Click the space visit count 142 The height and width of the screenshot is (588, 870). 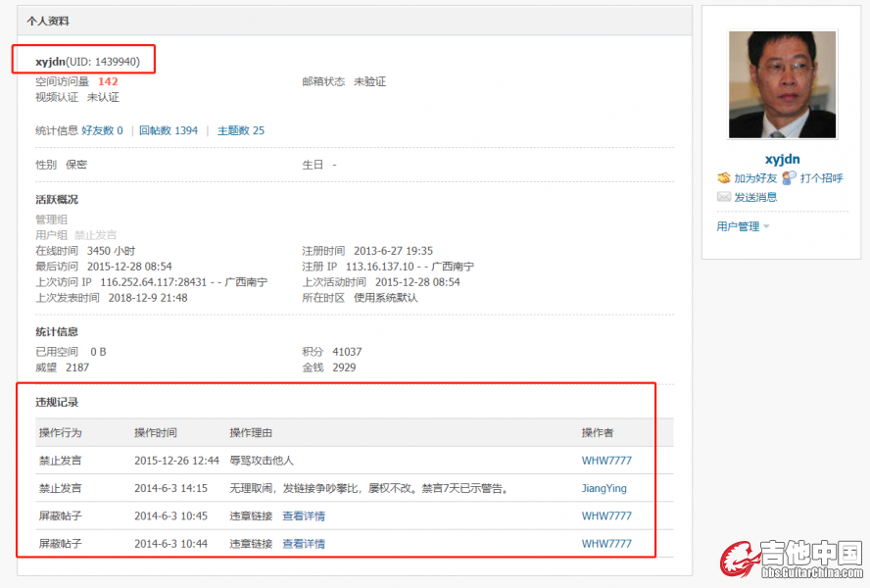click(108, 81)
